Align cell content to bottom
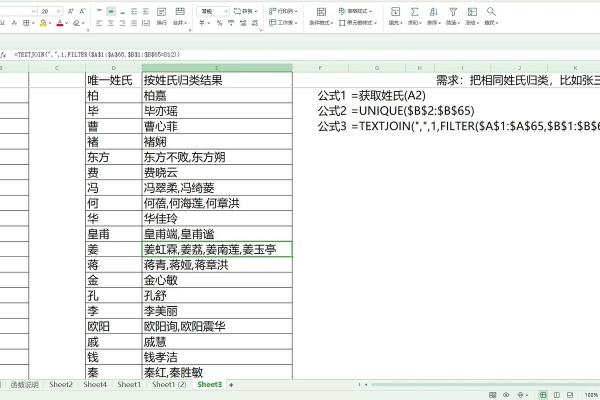Screen dimensions: 600x400 click(122, 11)
